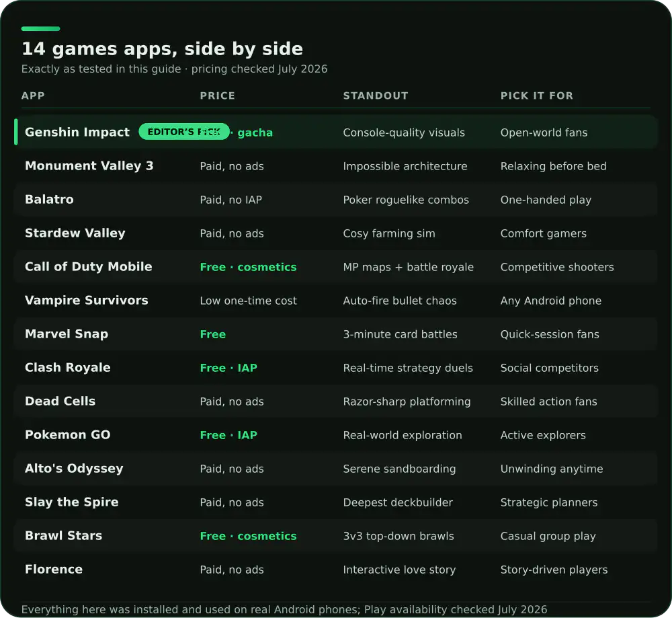Click 'Free · IAP' in Pokemon GO row
Viewport: 672px width, 618px height.
click(x=228, y=435)
